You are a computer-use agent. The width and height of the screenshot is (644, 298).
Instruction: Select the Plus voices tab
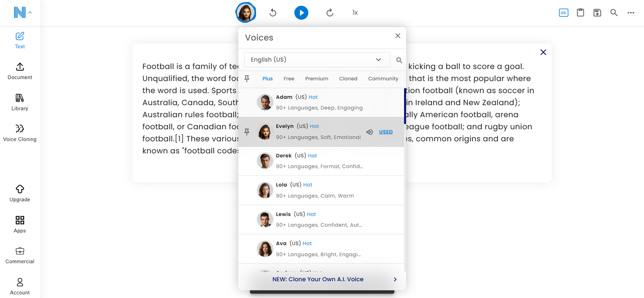tap(268, 78)
